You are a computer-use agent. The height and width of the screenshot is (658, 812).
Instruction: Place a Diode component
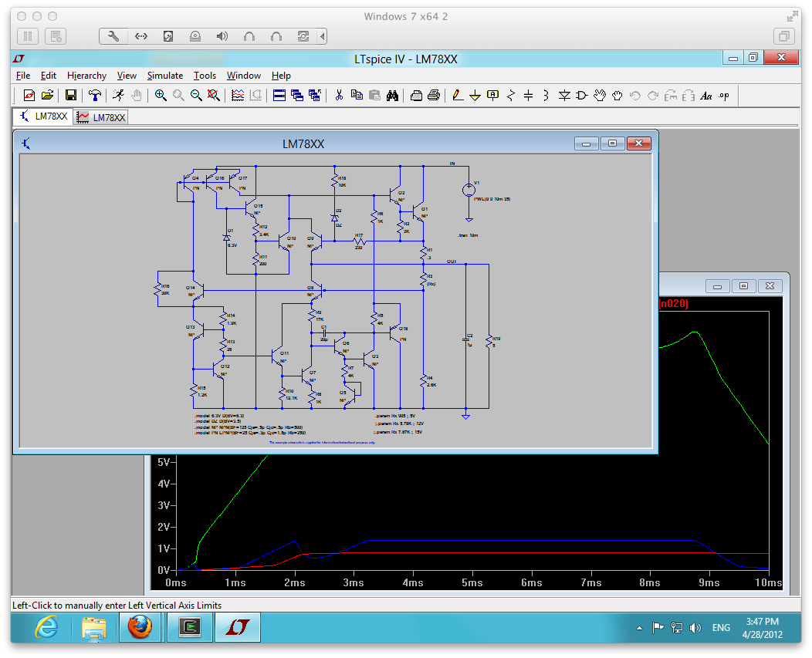pyautogui.click(x=564, y=95)
